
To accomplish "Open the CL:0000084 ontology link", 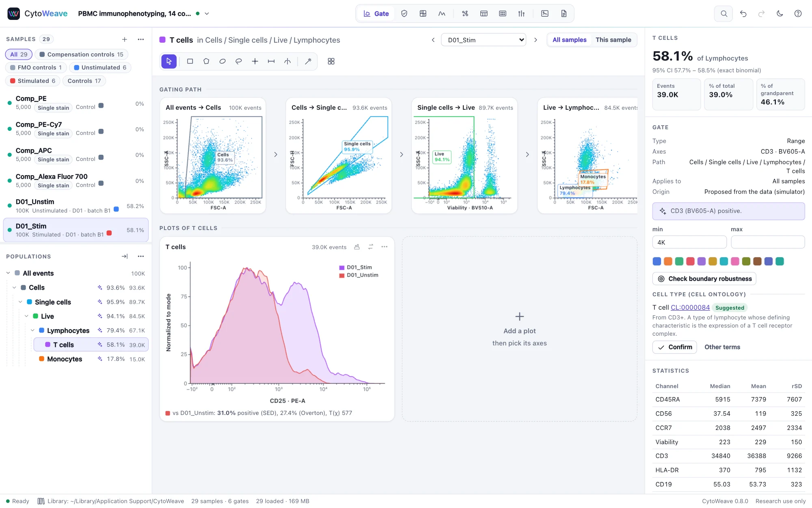I will coord(690,308).
